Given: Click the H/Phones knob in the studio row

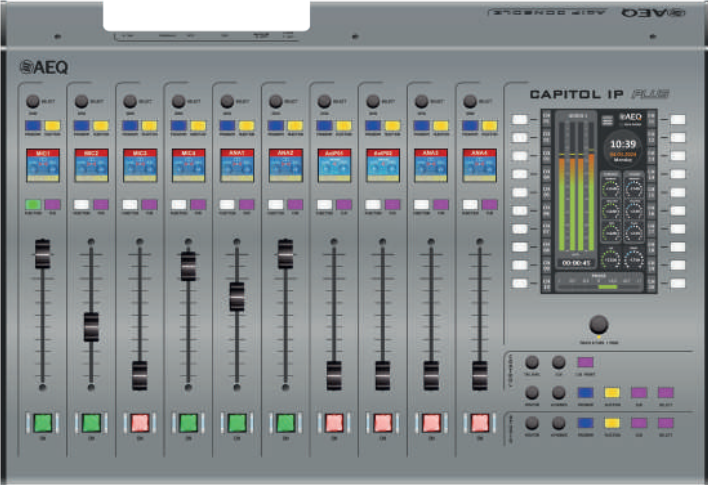Looking at the screenshot, I should point(559,423).
